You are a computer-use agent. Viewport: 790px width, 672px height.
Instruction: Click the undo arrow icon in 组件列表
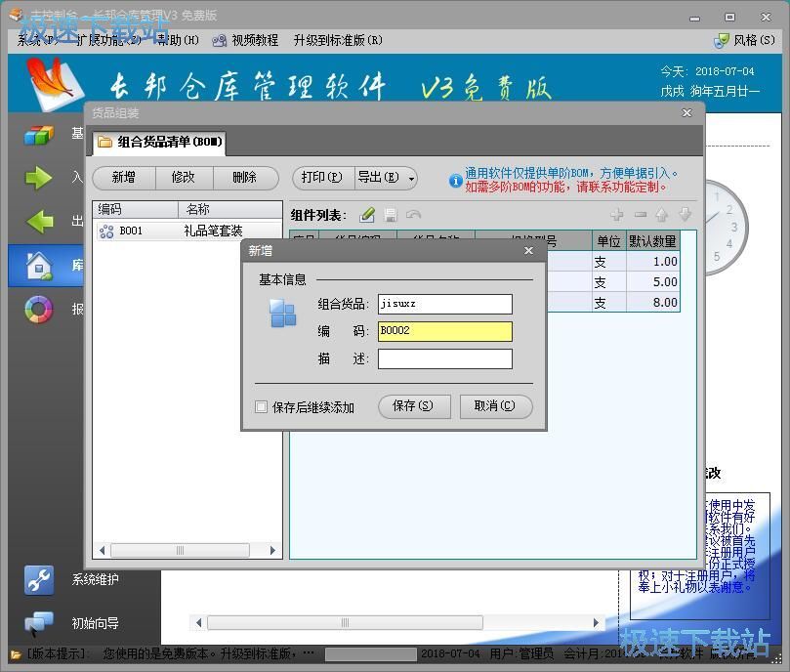[x=413, y=215]
